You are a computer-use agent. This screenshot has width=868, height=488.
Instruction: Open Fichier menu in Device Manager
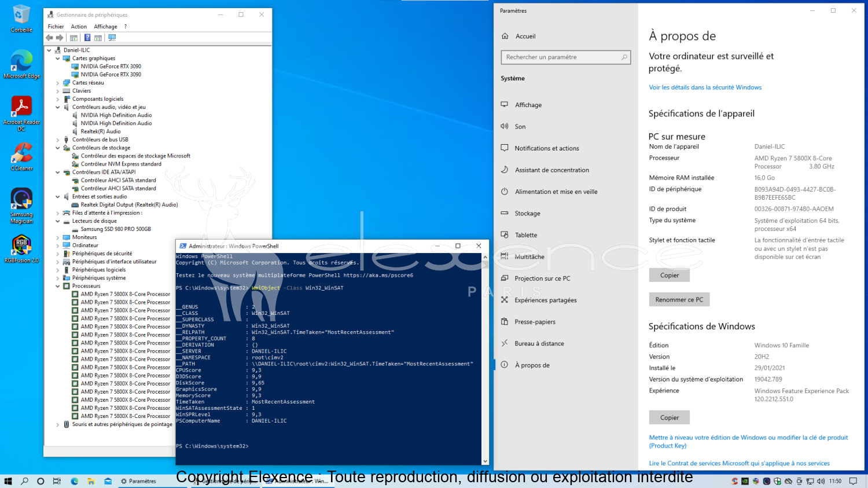[x=56, y=27]
